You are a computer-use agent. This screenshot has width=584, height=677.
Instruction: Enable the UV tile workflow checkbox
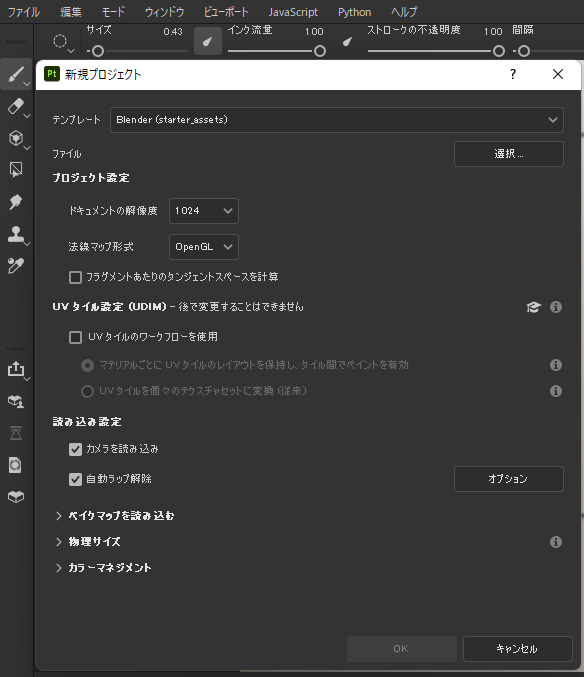(x=76, y=337)
